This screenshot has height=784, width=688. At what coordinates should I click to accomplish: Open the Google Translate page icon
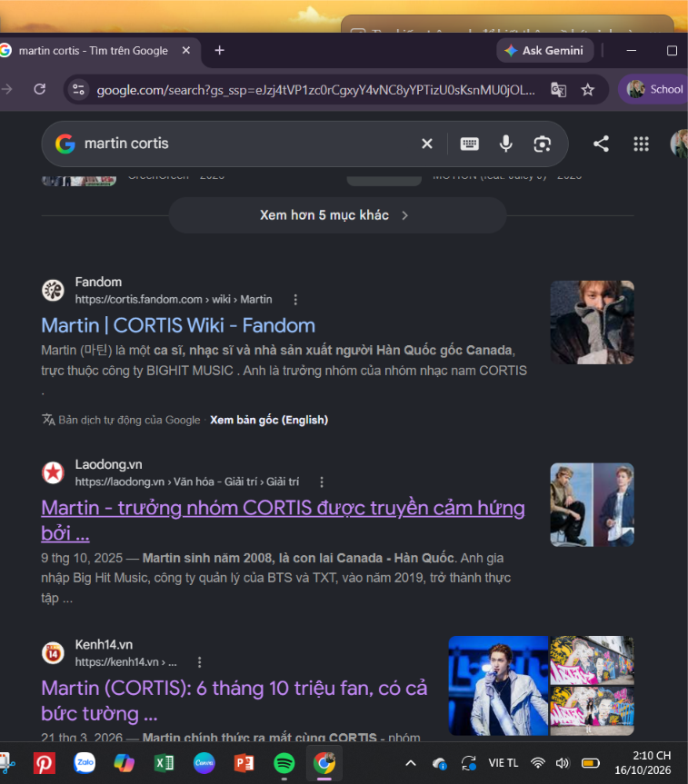pyautogui.click(x=558, y=90)
